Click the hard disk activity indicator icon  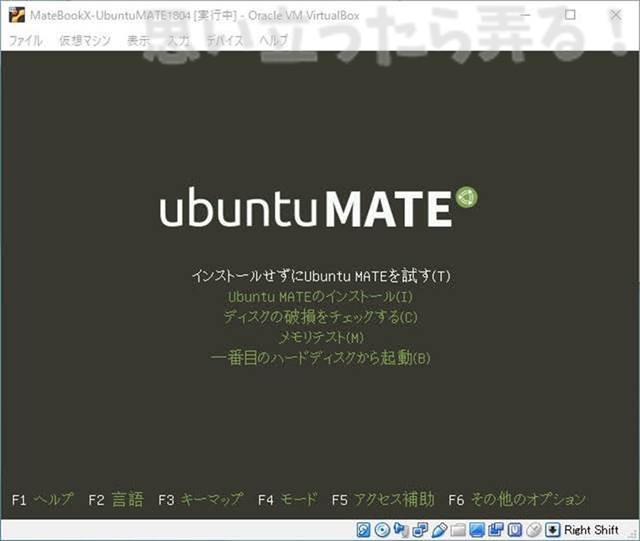(x=363, y=530)
